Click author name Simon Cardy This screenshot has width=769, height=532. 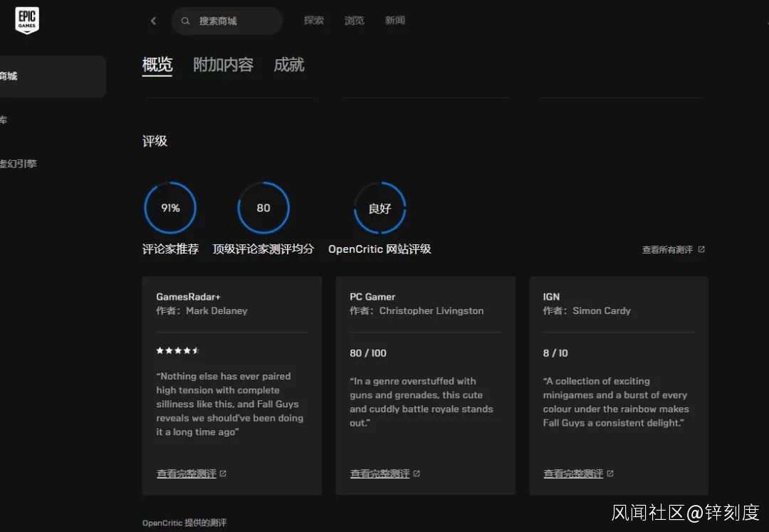(602, 311)
